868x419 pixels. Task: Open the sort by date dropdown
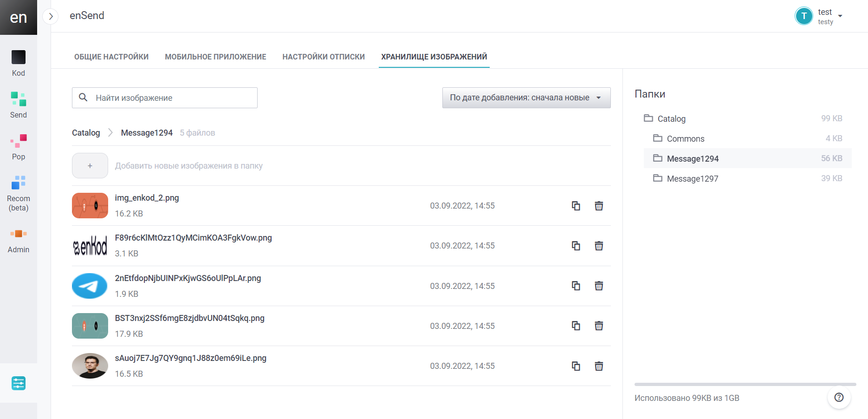point(526,98)
